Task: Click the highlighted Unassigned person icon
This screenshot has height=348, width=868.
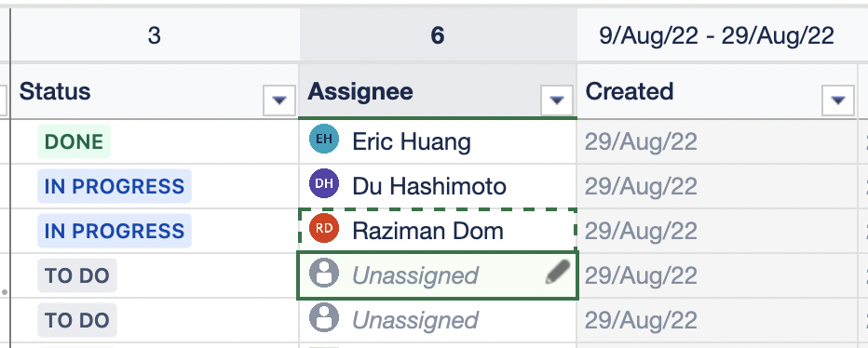Action: coord(324,274)
